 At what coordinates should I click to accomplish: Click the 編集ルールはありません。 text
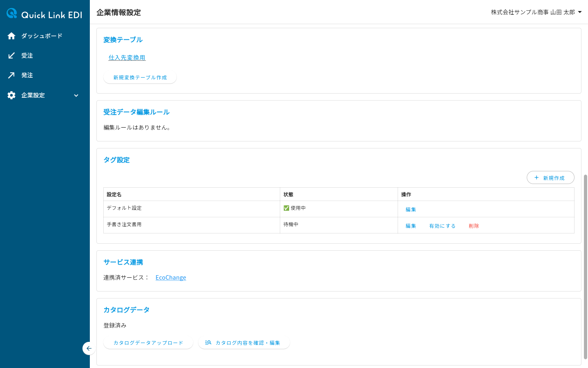point(137,128)
